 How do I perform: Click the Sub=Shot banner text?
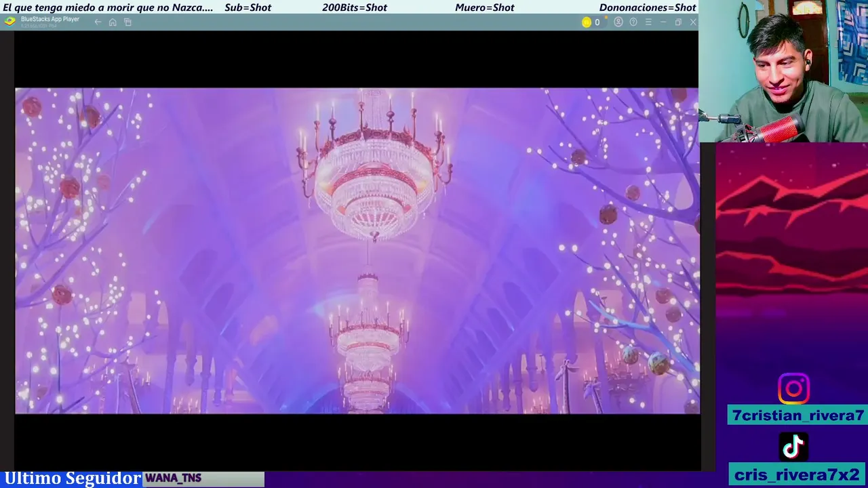click(x=248, y=7)
